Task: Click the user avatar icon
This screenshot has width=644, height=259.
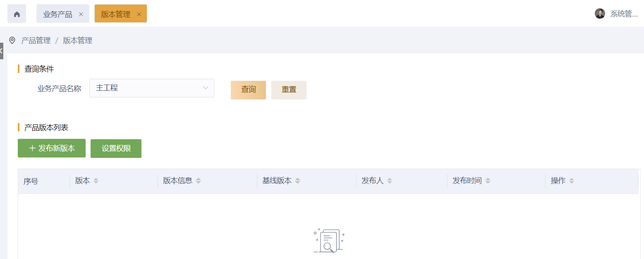Action: [600, 14]
